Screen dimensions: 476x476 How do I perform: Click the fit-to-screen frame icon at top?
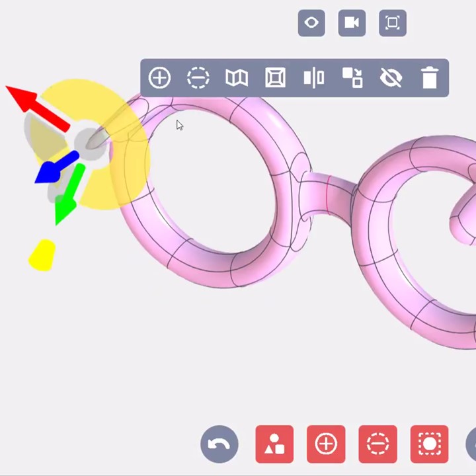[393, 23]
